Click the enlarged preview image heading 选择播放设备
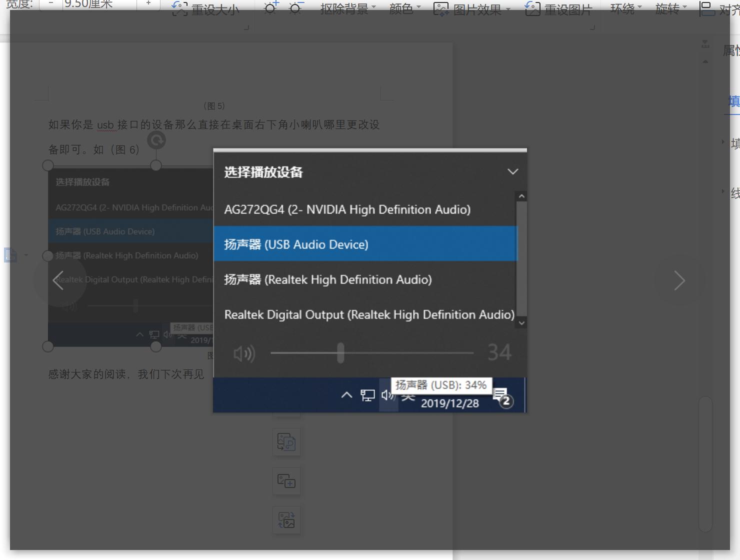Image resolution: width=740 pixels, height=560 pixels. [263, 172]
